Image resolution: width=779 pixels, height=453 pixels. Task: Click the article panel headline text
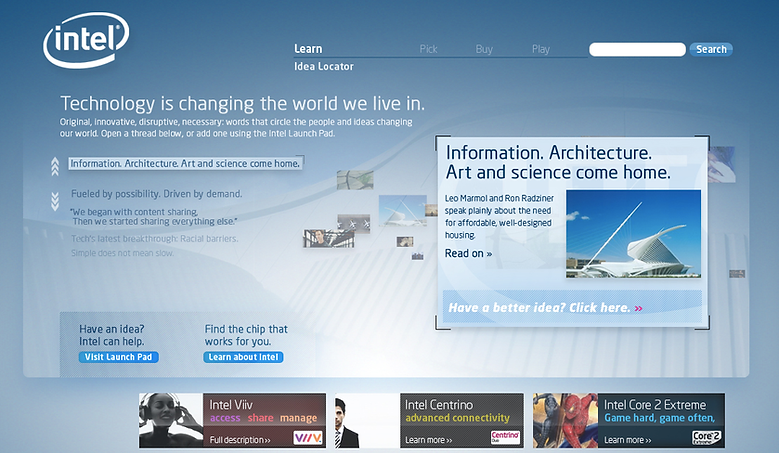tap(558, 162)
